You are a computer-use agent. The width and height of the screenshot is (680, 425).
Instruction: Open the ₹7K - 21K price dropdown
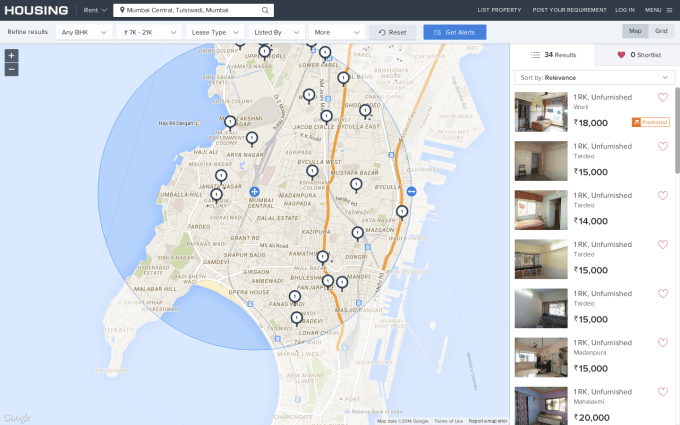tap(149, 33)
